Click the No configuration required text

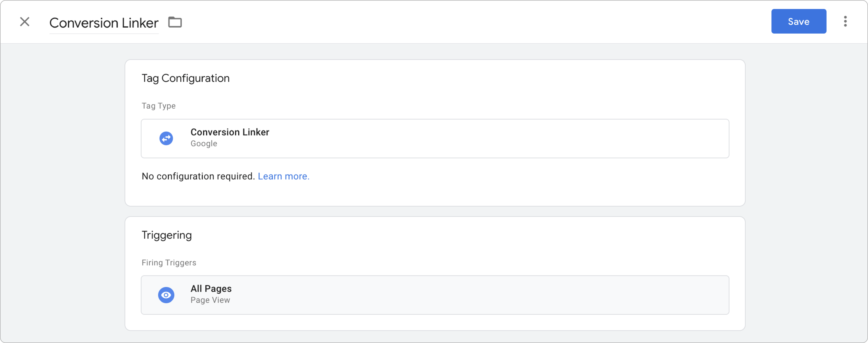point(198,176)
